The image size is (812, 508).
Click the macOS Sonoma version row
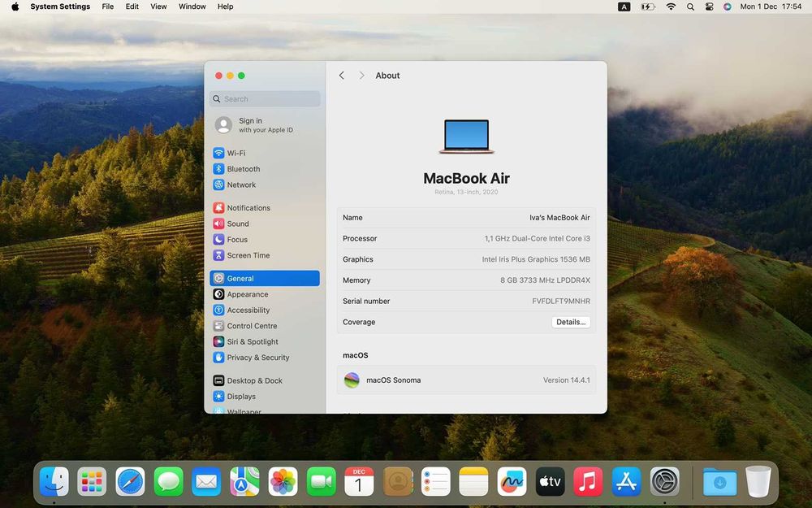click(466, 380)
